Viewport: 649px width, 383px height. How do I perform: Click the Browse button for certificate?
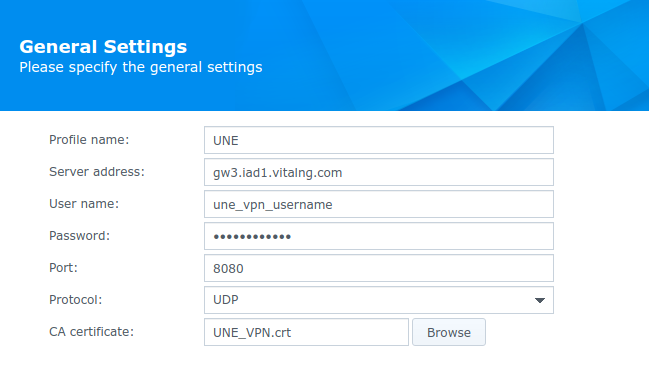tap(449, 332)
